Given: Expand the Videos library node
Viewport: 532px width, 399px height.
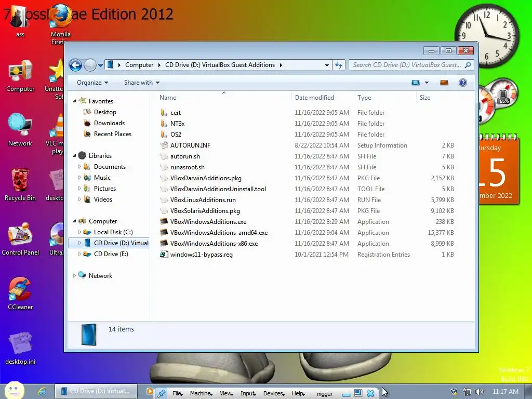Looking at the screenshot, I should [79, 199].
